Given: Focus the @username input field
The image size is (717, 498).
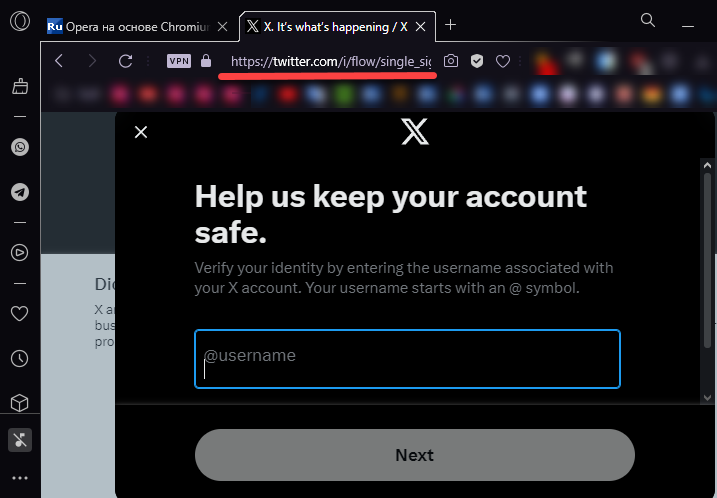Looking at the screenshot, I should (x=407, y=359).
